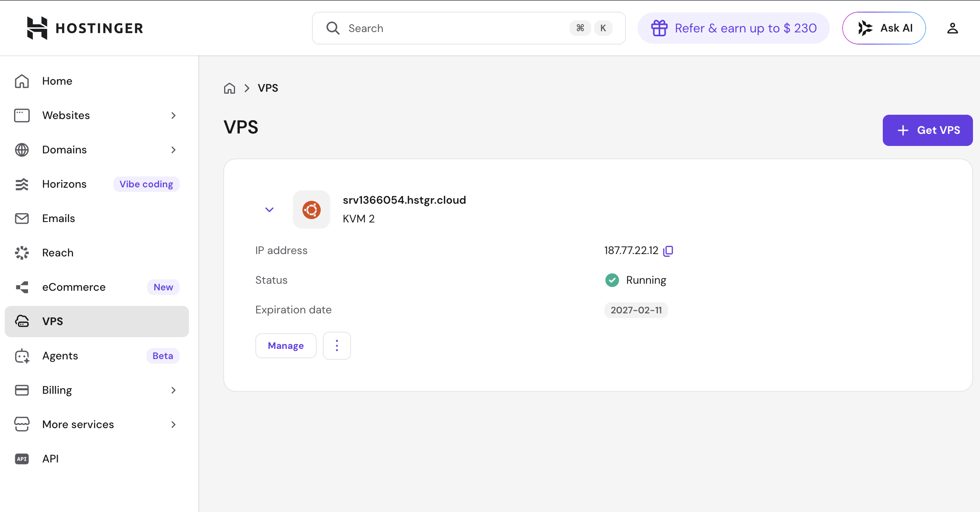This screenshot has height=512, width=980.
Task: Click the green Running status check icon
Action: (x=612, y=280)
